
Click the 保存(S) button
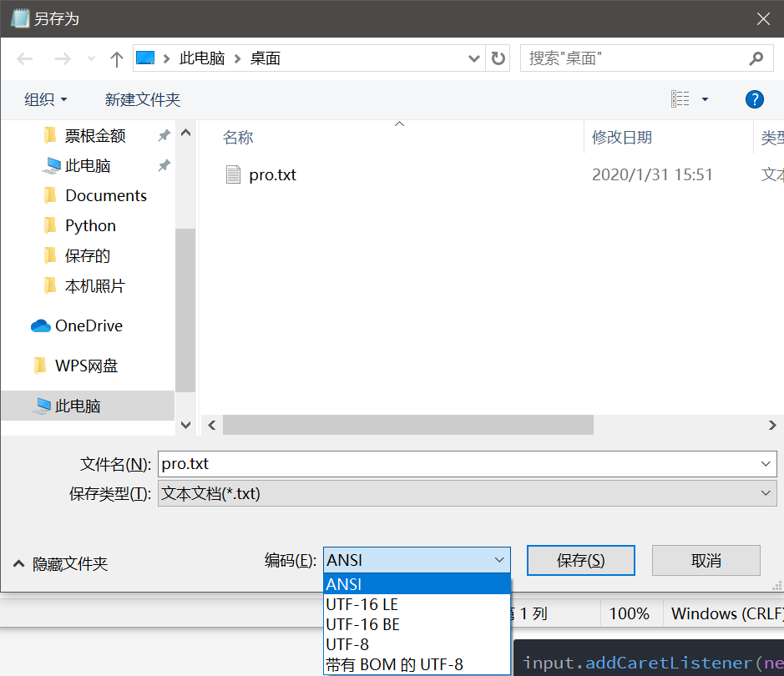pos(580,560)
